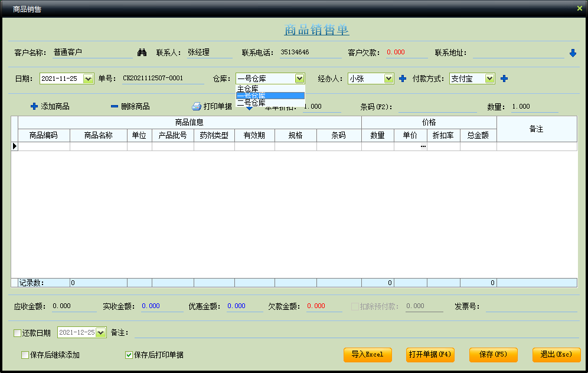This screenshot has width=588, height=373.
Task: Click the 实收金额 field
Action: click(162, 306)
